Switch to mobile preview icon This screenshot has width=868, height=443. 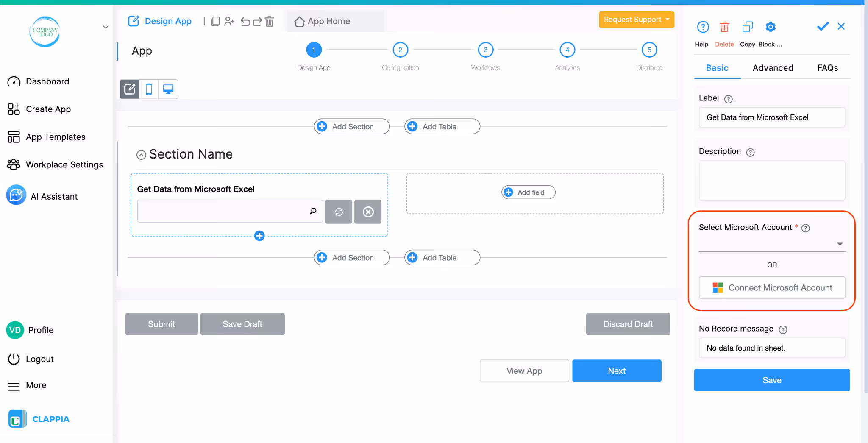149,89
